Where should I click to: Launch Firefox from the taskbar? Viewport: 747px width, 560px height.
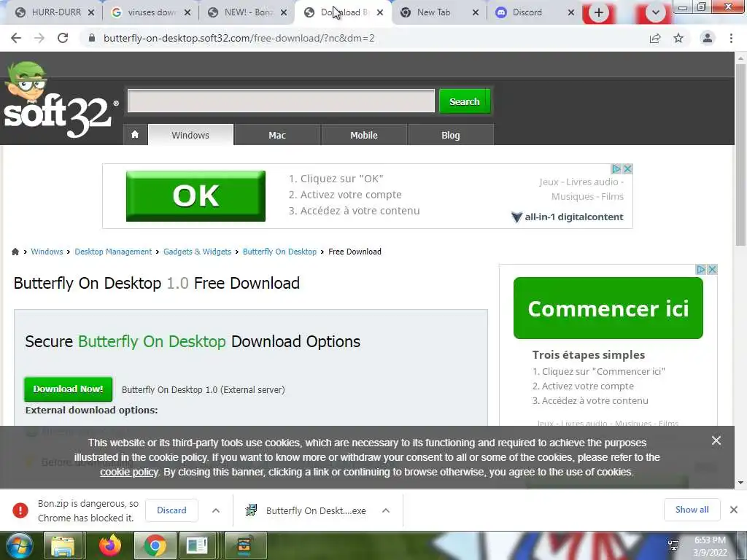click(x=110, y=545)
